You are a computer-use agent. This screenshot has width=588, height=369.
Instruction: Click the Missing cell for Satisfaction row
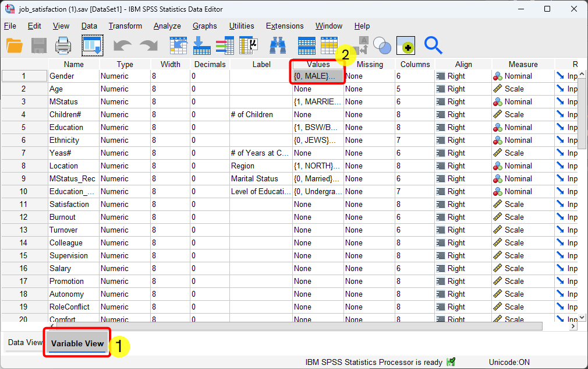point(369,204)
